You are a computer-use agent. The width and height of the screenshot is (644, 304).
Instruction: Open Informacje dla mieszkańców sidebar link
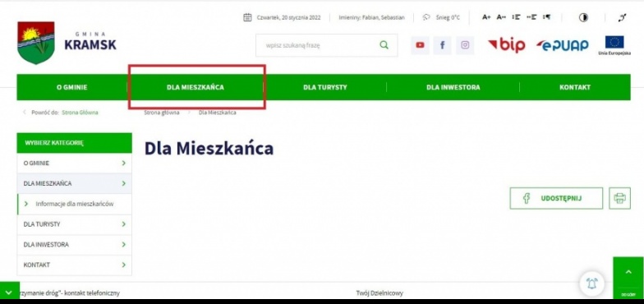point(74,204)
